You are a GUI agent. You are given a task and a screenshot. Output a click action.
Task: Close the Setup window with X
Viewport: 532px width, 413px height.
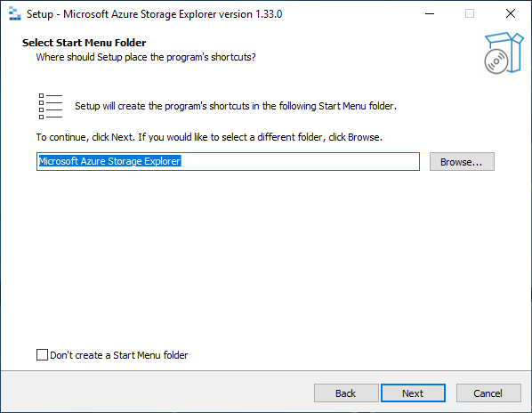pos(511,14)
